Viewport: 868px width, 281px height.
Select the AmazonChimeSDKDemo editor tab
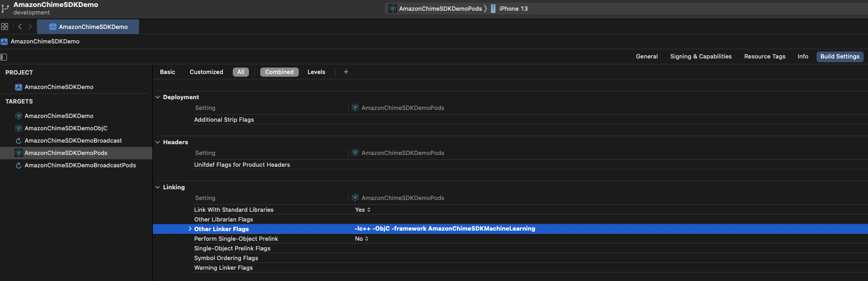[88, 27]
